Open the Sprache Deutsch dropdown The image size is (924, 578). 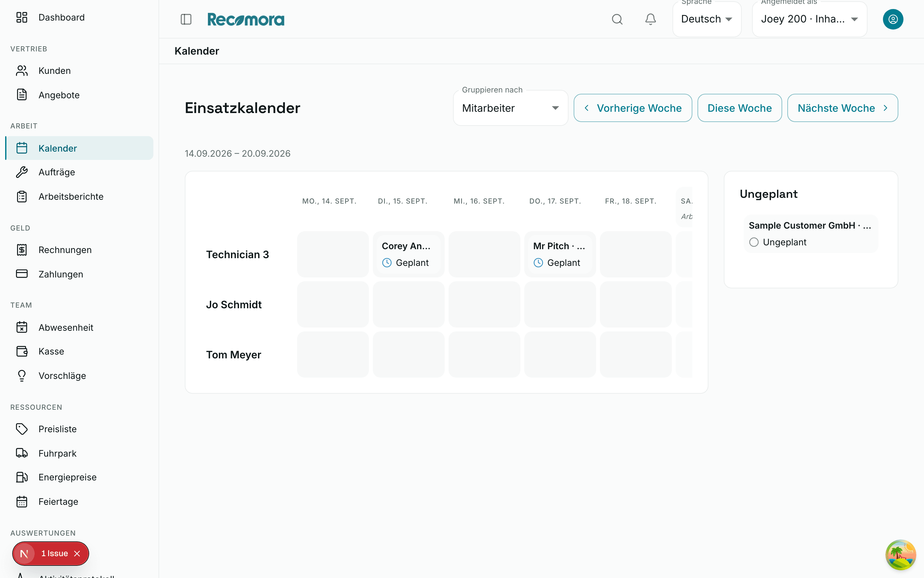pos(707,19)
